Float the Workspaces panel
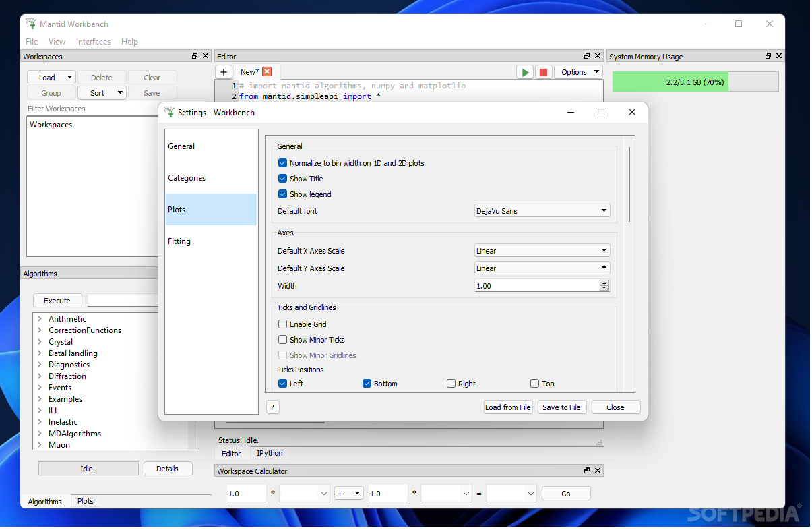812x532 pixels. (195, 56)
